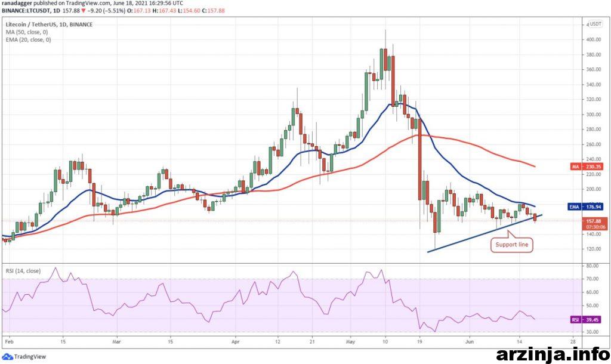The height and width of the screenshot is (364, 611).
Task: Click the 220.00 price axis label
Action: [x=593, y=174]
